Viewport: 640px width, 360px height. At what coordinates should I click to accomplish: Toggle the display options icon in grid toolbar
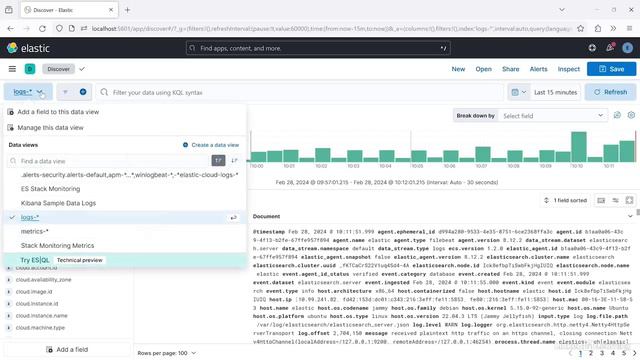click(601, 200)
